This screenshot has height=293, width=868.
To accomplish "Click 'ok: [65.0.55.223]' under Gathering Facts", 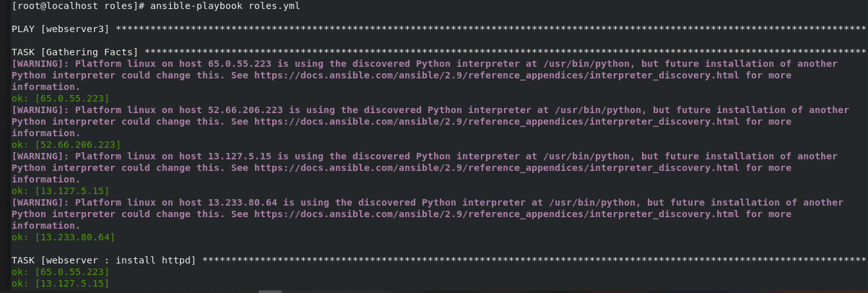I will (60, 98).
